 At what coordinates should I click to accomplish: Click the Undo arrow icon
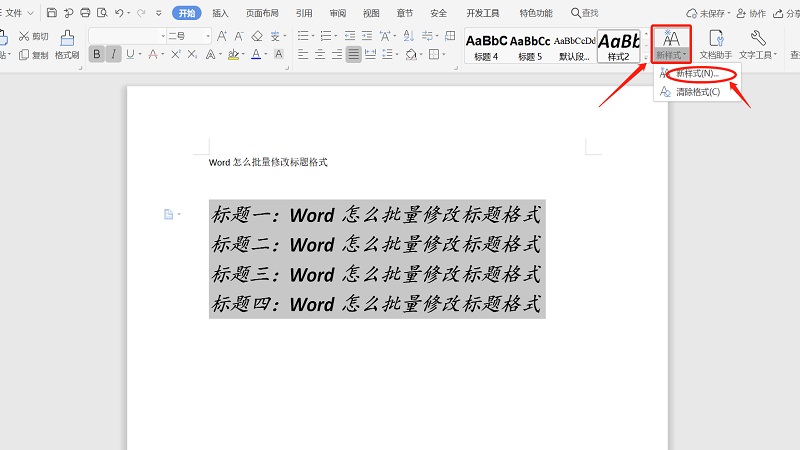[x=120, y=13]
